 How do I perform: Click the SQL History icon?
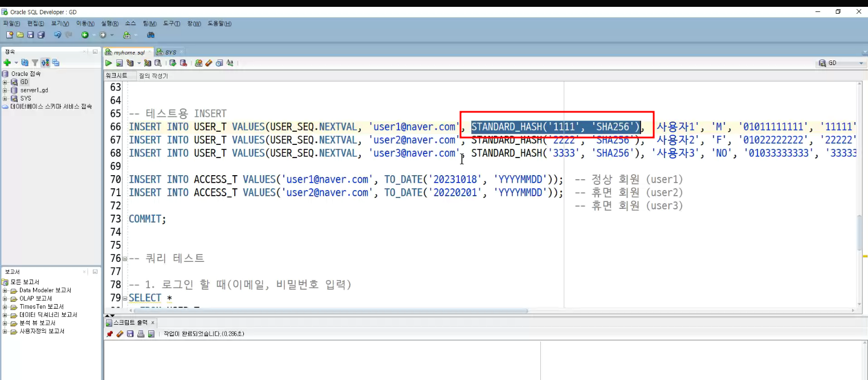[219, 63]
